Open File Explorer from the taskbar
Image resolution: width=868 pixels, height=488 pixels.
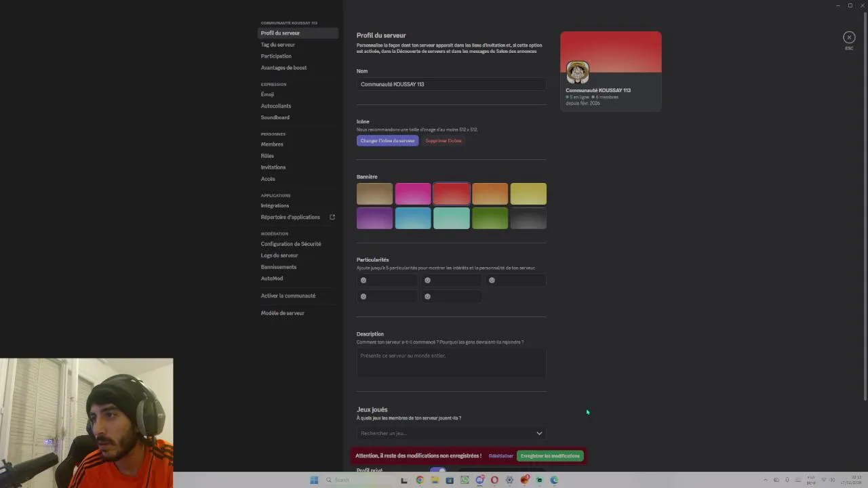pyautogui.click(x=435, y=480)
